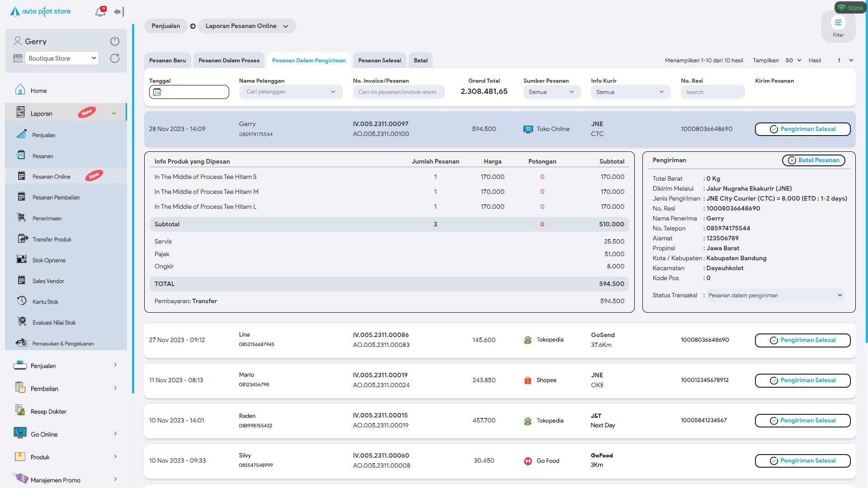868x488 pixels.
Task: Open the calendar in the Tanggal field
Action: tap(157, 92)
